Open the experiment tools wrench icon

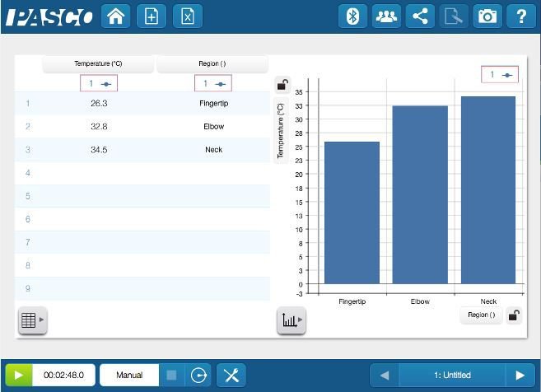click(x=231, y=375)
